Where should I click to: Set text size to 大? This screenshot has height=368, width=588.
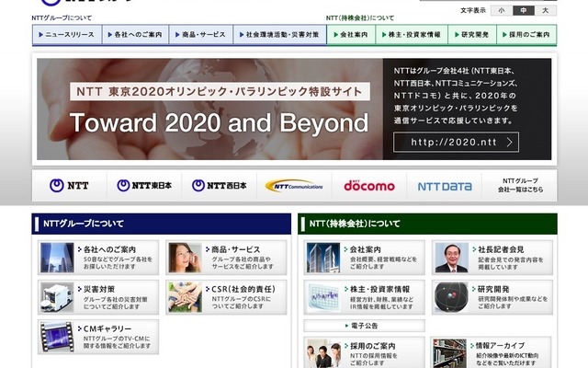pyautogui.click(x=545, y=10)
